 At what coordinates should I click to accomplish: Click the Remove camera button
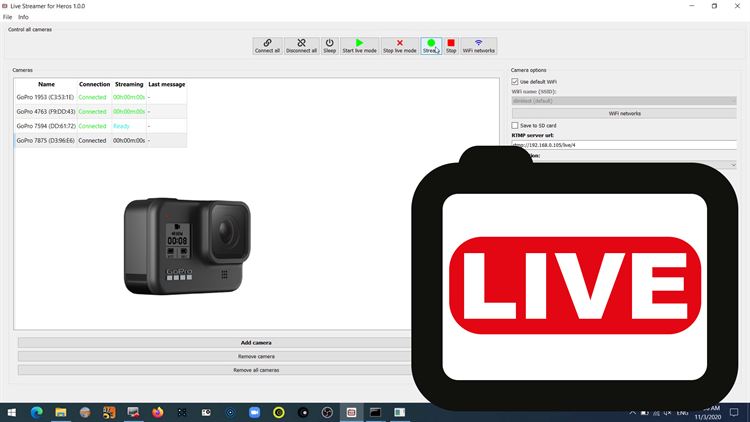click(x=256, y=356)
